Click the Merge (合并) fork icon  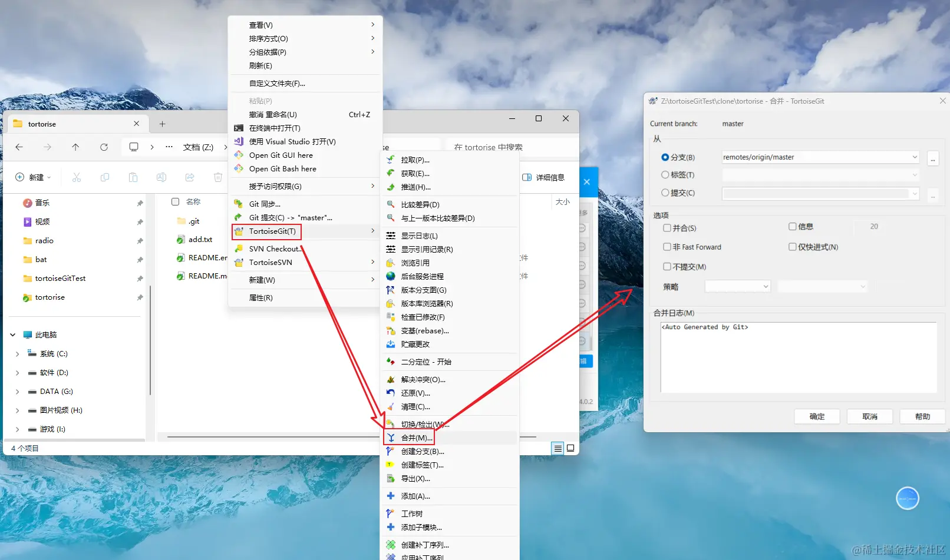point(391,438)
